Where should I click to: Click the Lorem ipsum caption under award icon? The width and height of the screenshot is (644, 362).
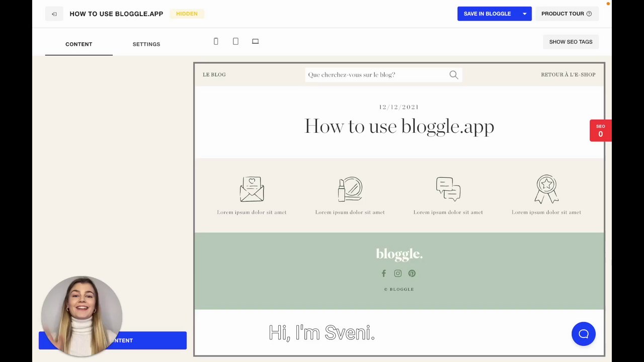546,213
